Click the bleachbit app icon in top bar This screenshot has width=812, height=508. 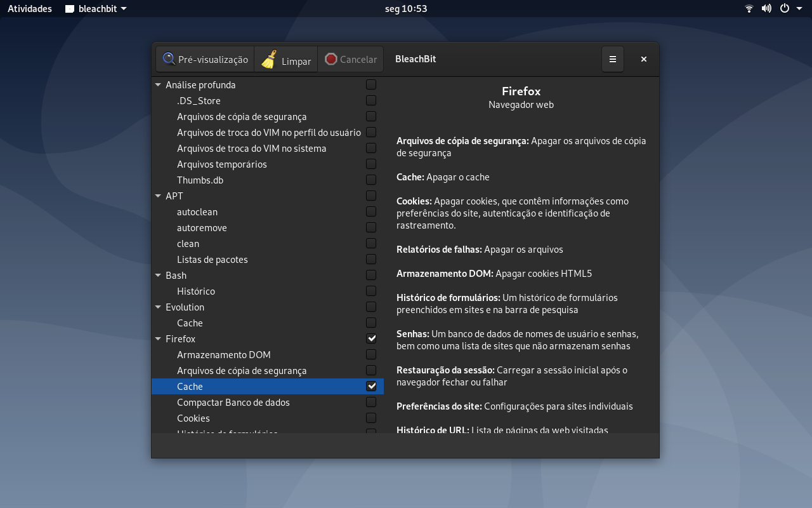click(x=70, y=9)
